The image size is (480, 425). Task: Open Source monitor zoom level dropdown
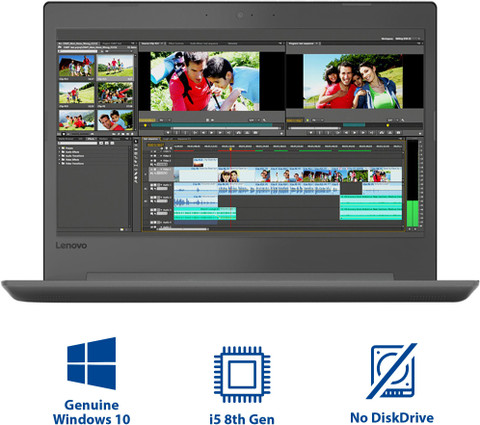point(164,120)
